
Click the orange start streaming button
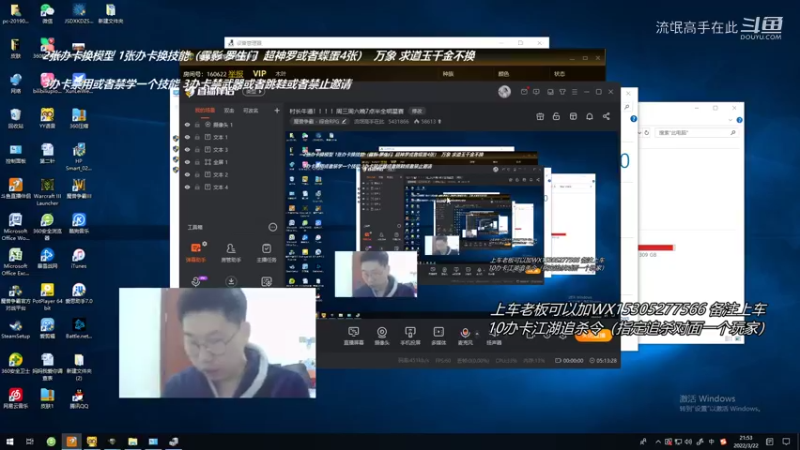(x=593, y=336)
